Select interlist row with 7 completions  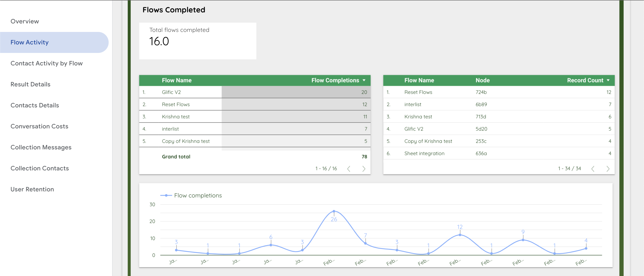[x=255, y=129]
